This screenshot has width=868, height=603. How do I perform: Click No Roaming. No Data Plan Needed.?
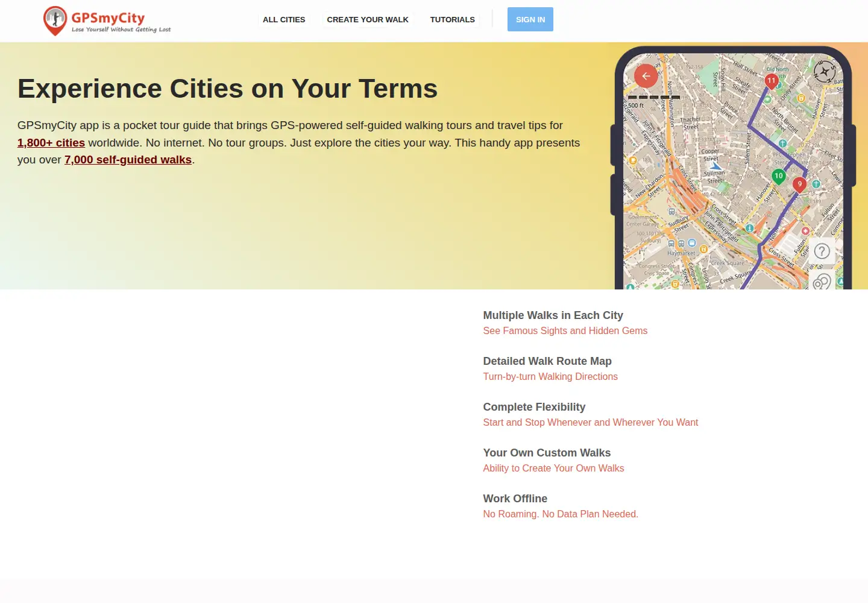[561, 514]
